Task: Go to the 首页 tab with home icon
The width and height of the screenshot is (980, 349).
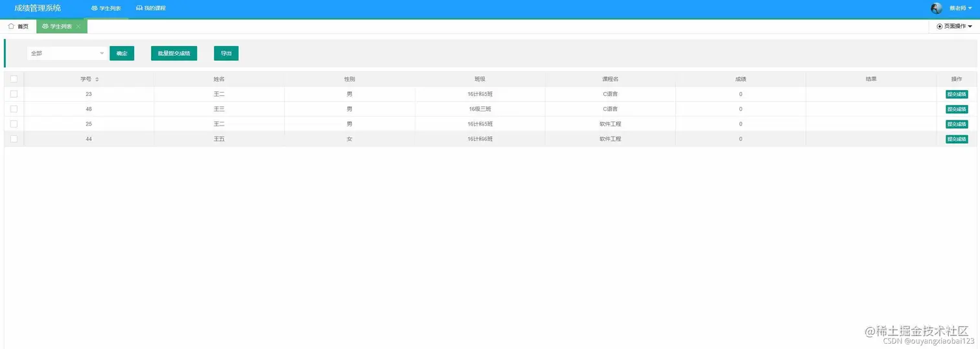Action: 18,27
